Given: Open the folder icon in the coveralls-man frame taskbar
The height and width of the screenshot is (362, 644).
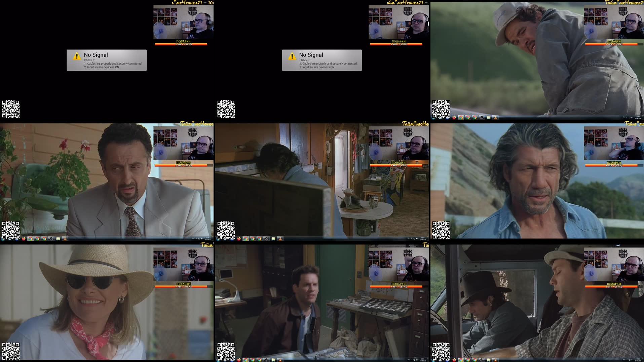Looking at the screenshot, I should (489, 118).
